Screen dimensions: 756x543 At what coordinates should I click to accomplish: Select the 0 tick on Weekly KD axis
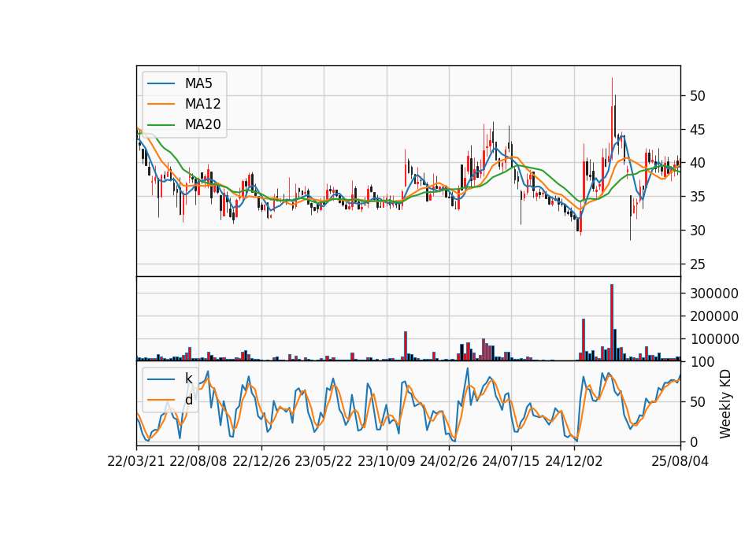693,441
